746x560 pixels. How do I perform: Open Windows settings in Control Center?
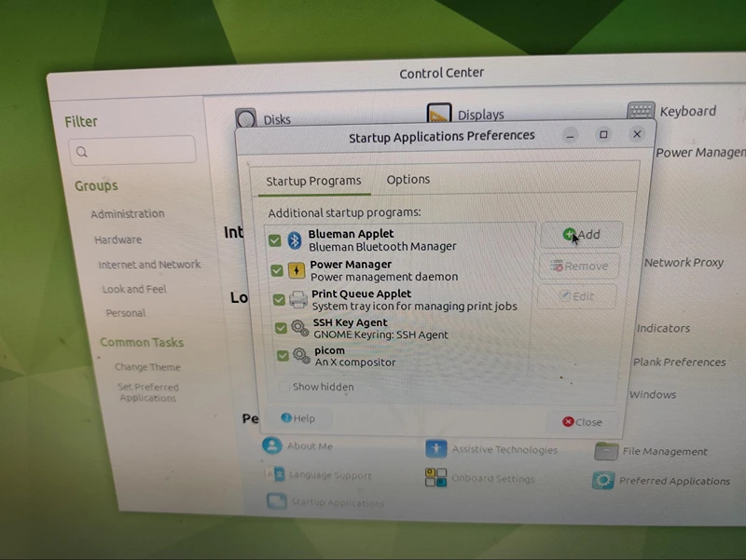652,394
